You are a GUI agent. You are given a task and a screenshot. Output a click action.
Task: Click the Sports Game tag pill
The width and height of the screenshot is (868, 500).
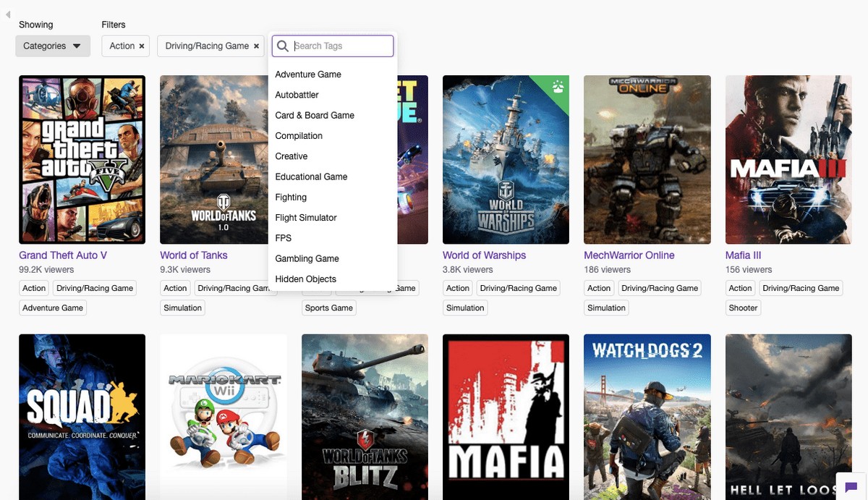(x=328, y=307)
